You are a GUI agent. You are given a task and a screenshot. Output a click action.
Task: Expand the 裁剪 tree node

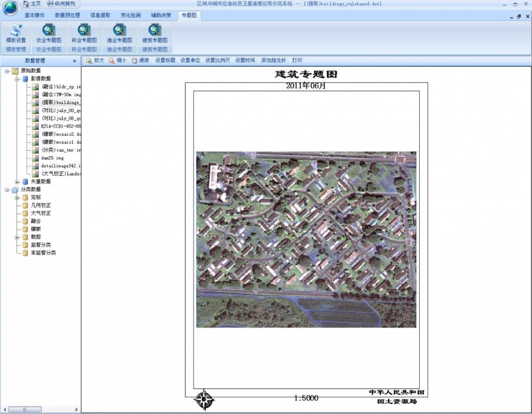[17, 237]
